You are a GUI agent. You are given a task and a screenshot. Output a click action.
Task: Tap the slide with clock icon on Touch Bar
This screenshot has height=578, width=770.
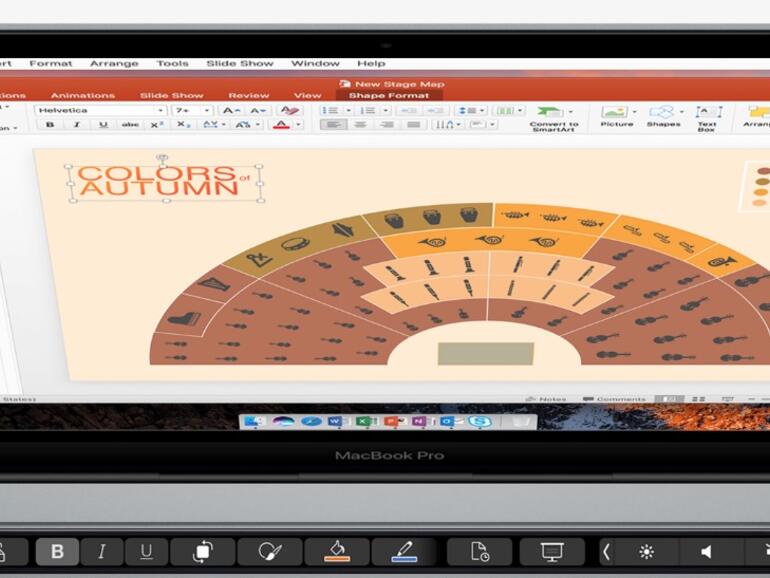click(x=479, y=551)
